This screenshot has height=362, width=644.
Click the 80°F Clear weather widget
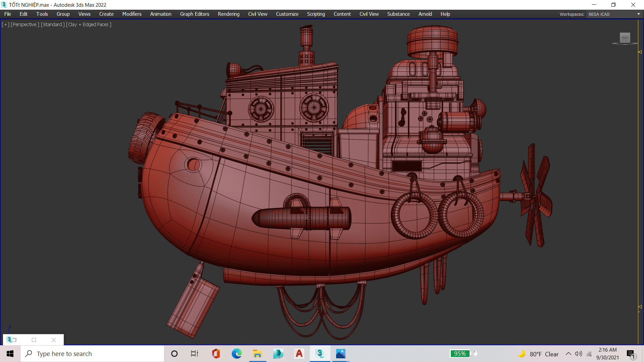(x=538, y=354)
